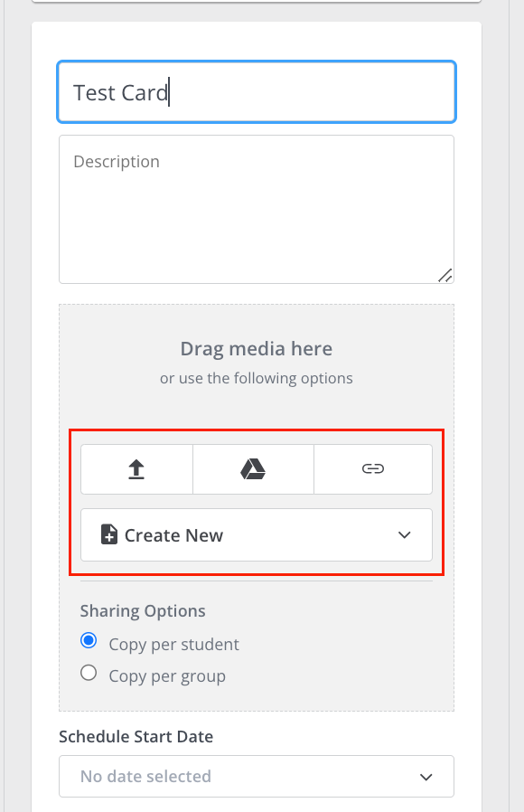Click the 'or use the following options' text
This screenshot has height=812, width=524.
pyautogui.click(x=257, y=379)
